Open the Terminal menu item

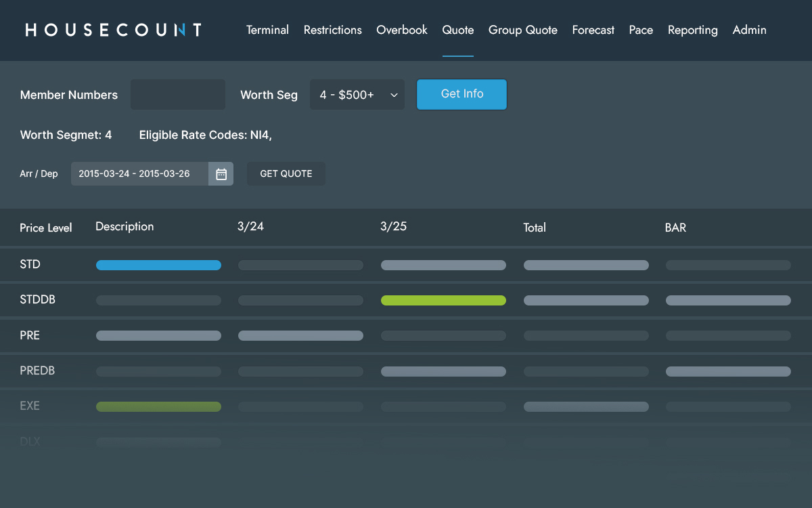[x=267, y=30]
